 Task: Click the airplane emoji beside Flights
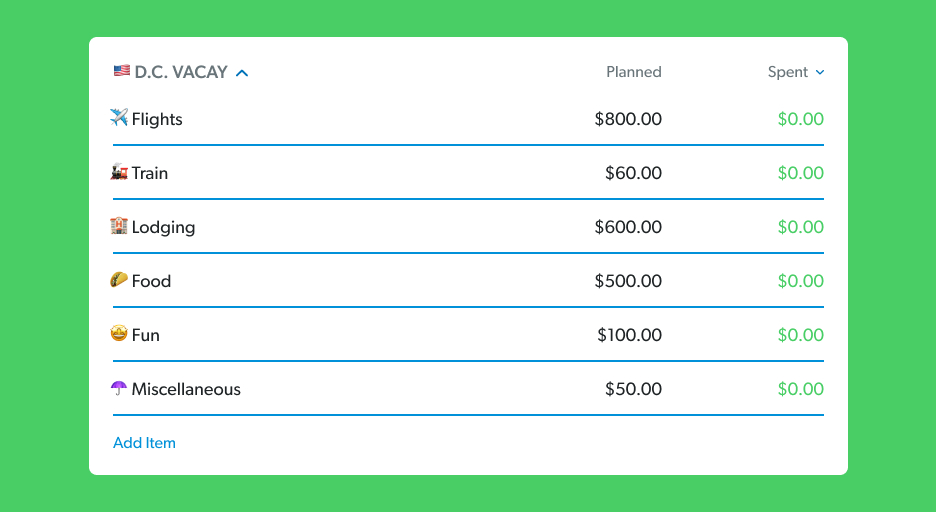tap(119, 118)
